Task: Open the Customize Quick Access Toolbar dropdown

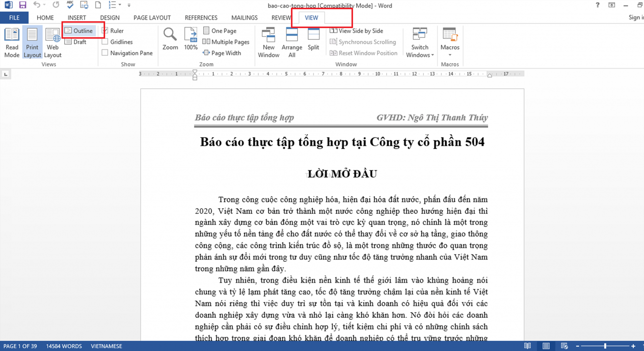Action: click(129, 5)
